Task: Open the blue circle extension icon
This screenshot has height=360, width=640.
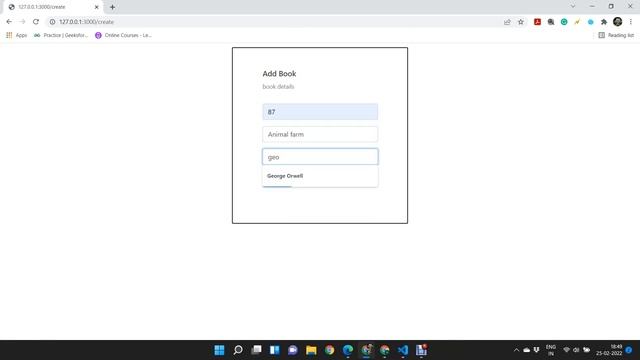Action: pyautogui.click(x=591, y=22)
